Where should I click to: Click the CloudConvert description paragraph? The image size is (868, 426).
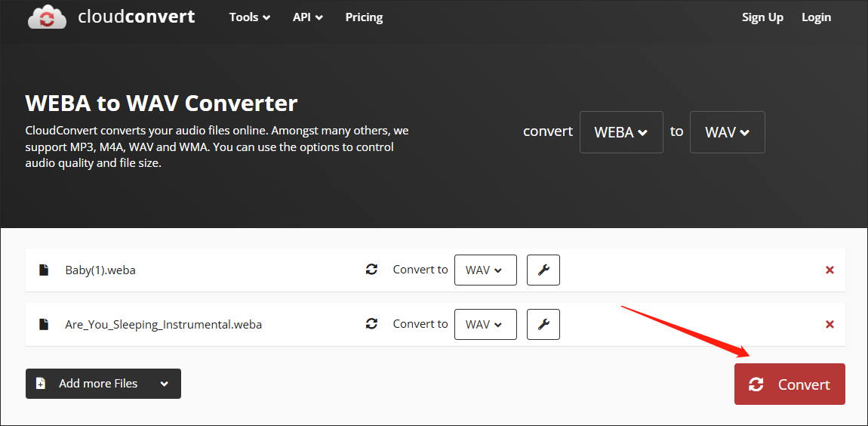pos(217,147)
